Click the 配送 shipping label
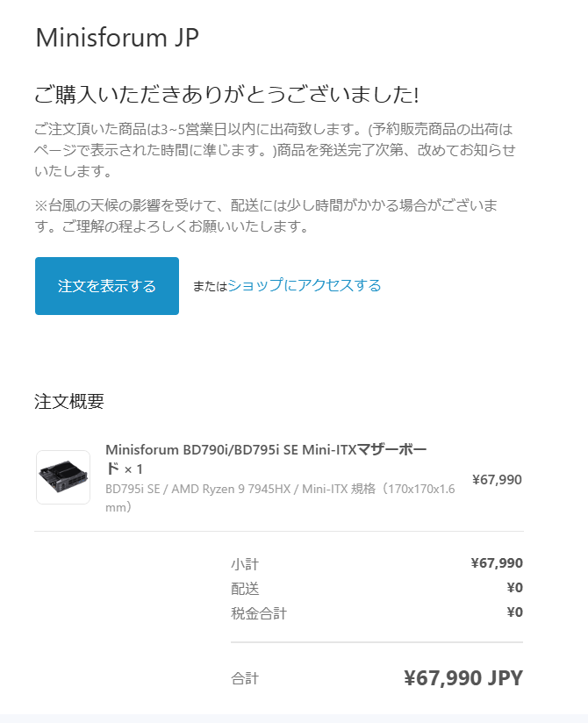588x723 pixels. [245, 589]
